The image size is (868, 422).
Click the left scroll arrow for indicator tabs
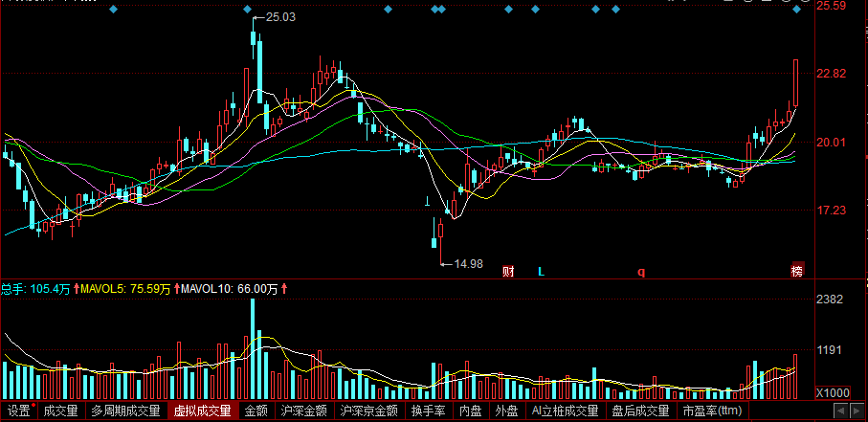(x=841, y=411)
